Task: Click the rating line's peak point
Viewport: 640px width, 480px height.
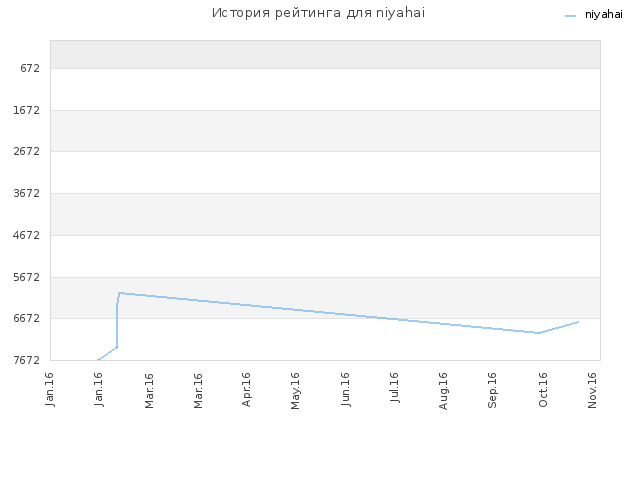Action: click(120, 293)
